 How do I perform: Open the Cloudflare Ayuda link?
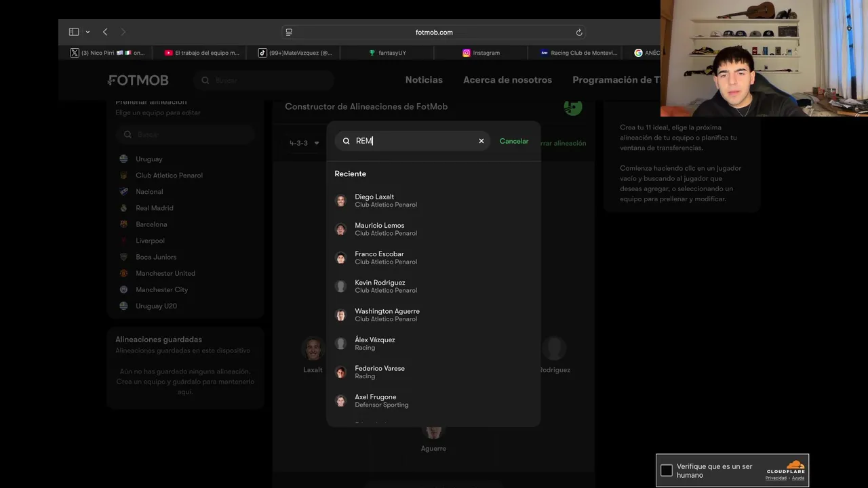click(x=798, y=479)
